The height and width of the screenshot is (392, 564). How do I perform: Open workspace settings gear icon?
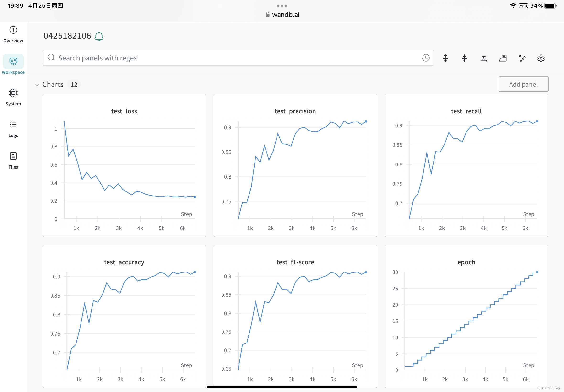pos(541,58)
